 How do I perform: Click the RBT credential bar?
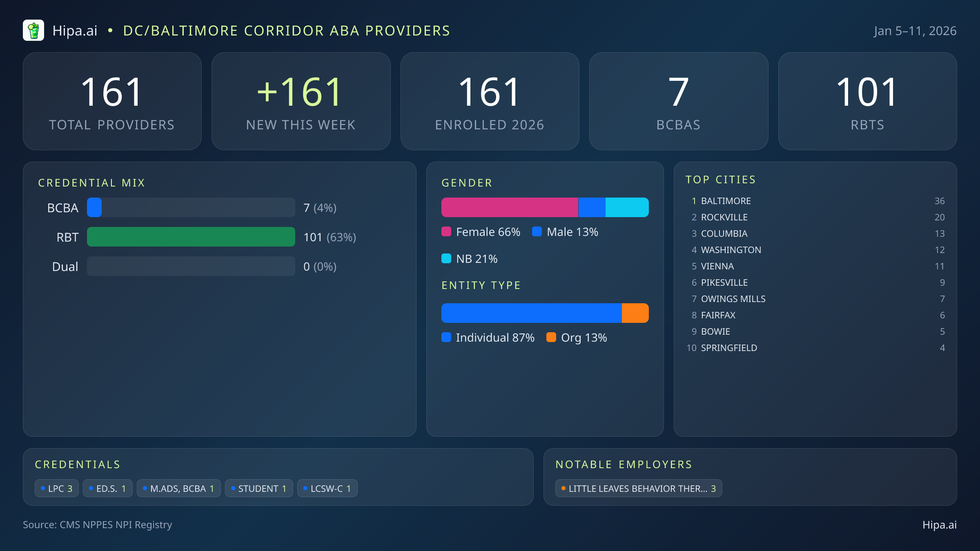tap(190, 237)
